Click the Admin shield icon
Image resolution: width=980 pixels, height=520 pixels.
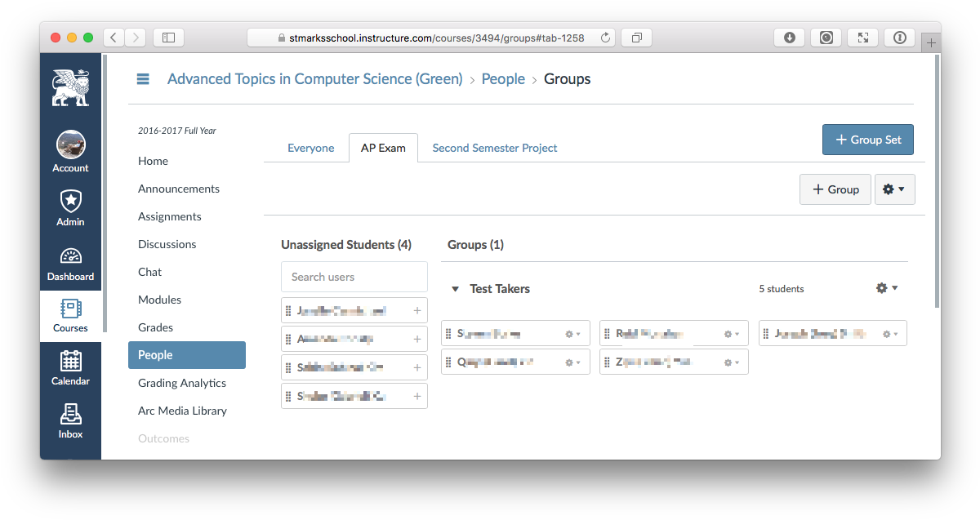(x=70, y=207)
